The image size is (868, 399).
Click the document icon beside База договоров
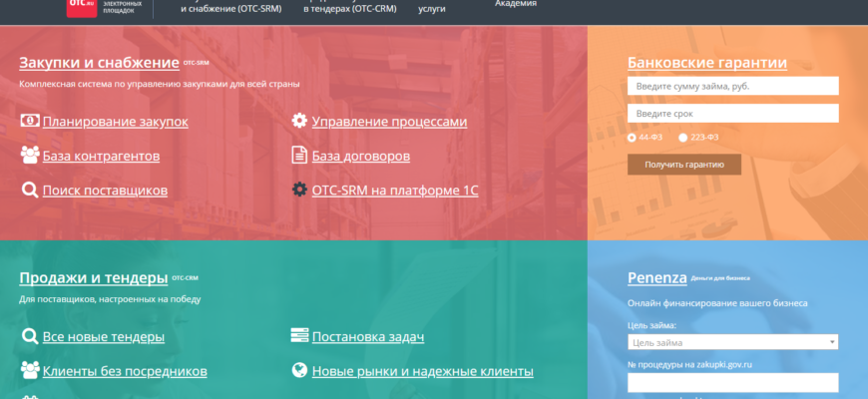click(x=299, y=155)
